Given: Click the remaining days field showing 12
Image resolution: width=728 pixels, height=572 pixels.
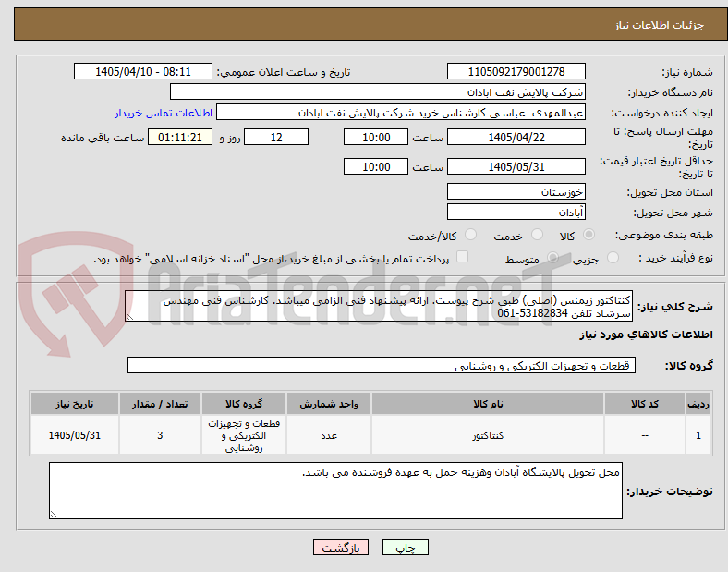Looking at the screenshot, I should 276,138.
